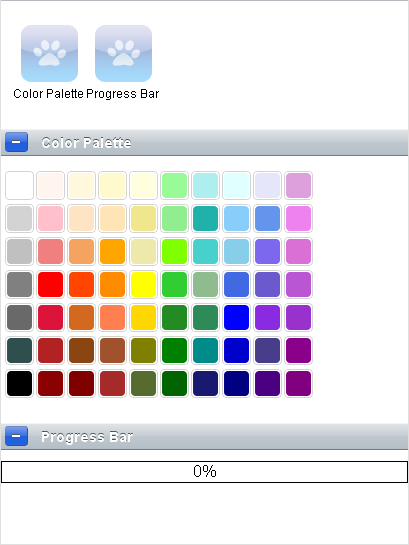Pick the pure blue swatch
This screenshot has width=409, height=545.
(x=236, y=317)
